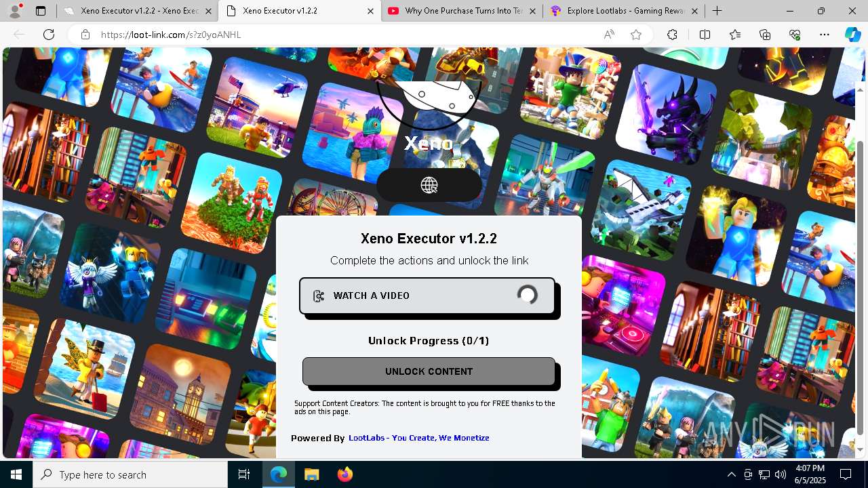Screen dimensions: 868x488
Task: Open the network tray icon
Action: tap(764, 474)
